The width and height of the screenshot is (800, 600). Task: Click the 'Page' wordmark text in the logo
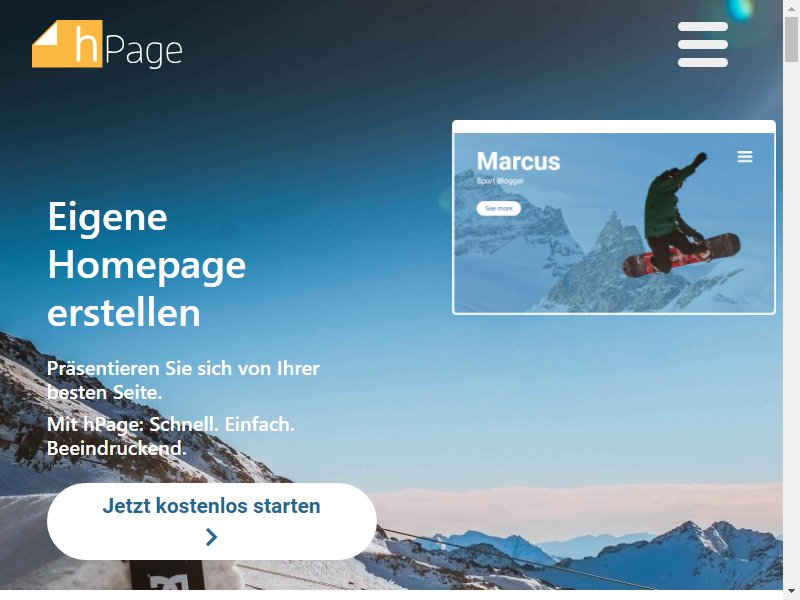click(144, 51)
